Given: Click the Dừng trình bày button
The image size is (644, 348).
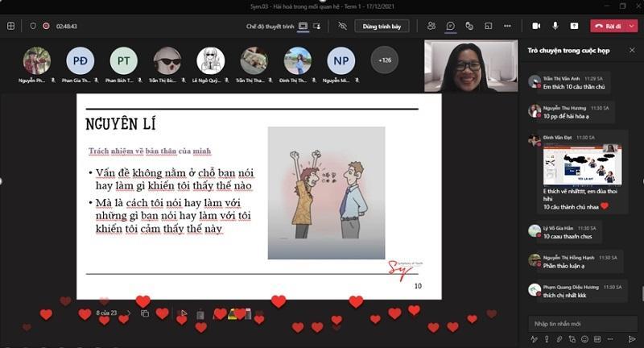Looking at the screenshot, I should pos(382,26).
